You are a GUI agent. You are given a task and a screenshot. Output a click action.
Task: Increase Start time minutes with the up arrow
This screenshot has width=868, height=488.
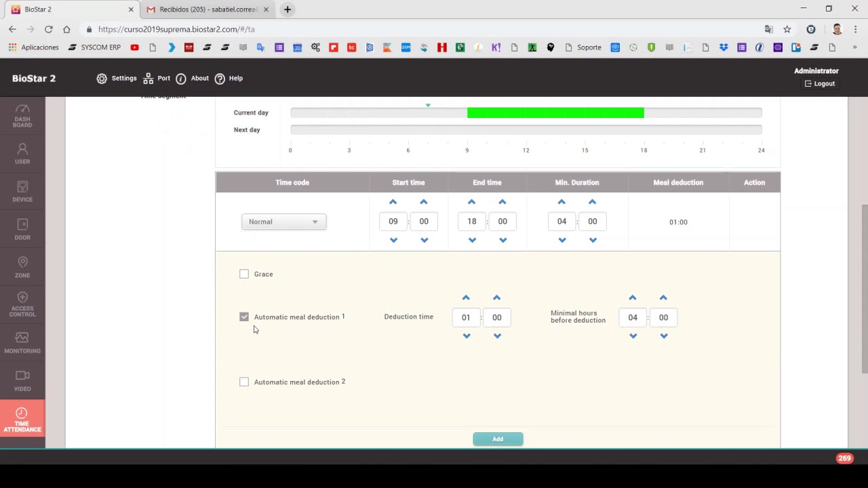tap(423, 202)
